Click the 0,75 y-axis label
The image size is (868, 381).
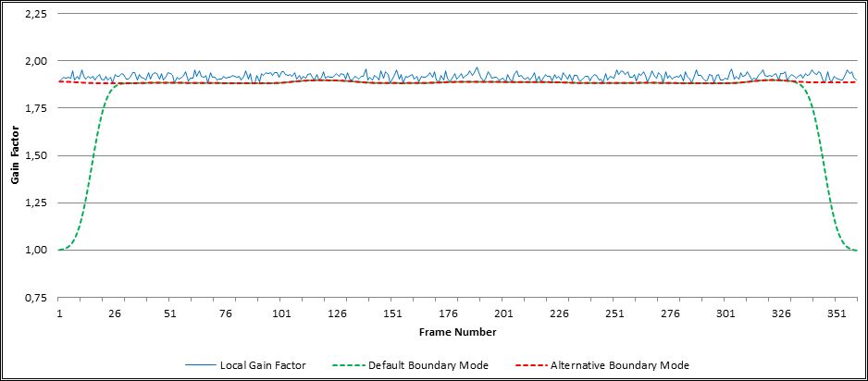[x=36, y=298]
